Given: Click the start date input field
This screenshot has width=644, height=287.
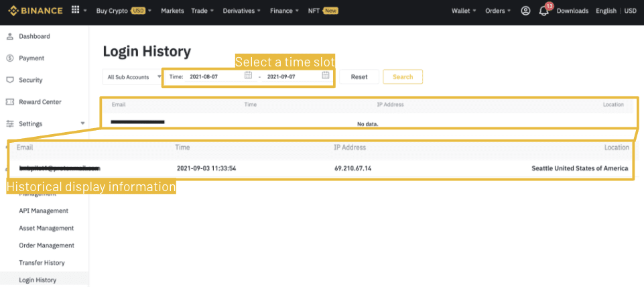Looking at the screenshot, I should tap(213, 77).
